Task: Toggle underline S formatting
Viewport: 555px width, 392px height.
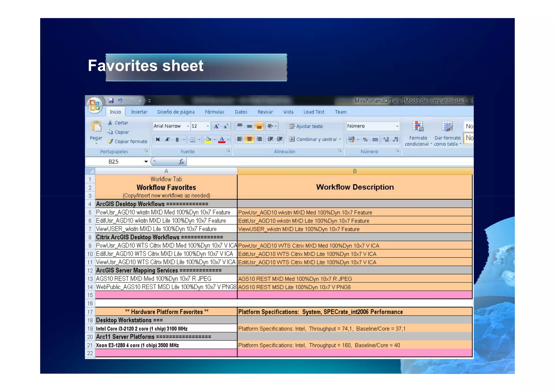Action: tap(177, 140)
